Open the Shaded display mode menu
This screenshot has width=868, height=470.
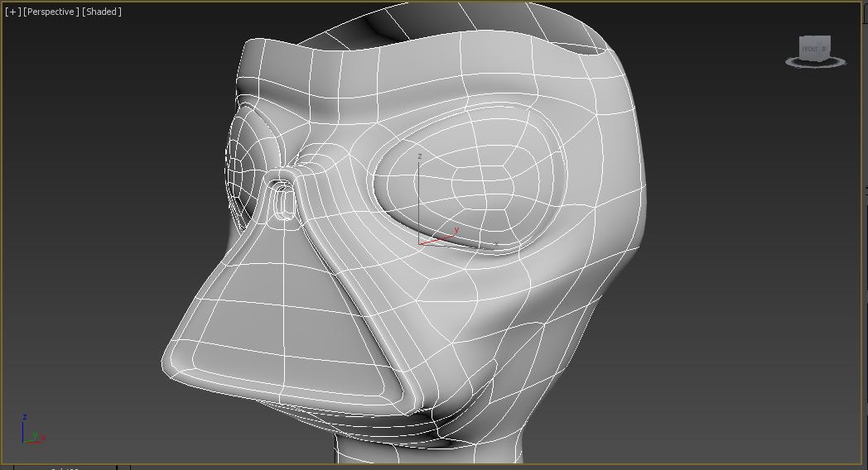[102, 12]
